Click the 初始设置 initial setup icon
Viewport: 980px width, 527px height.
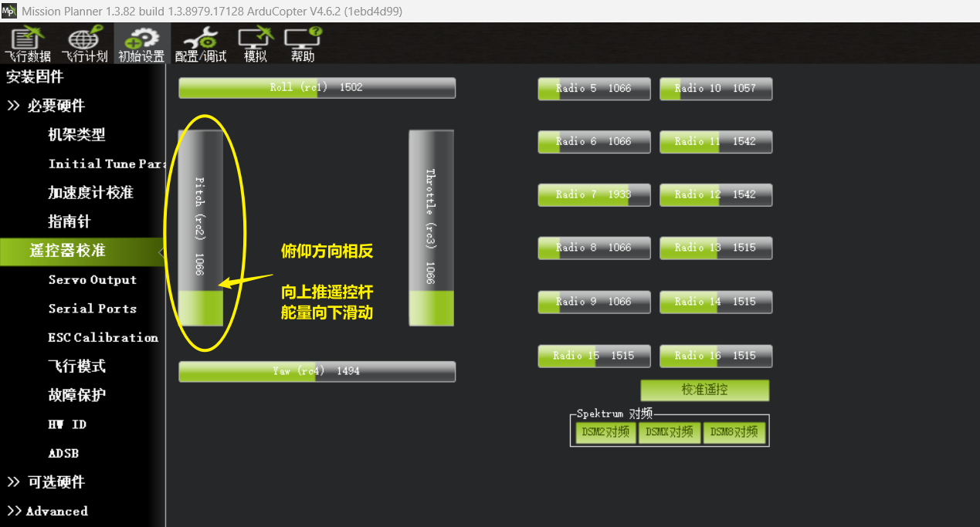141,44
